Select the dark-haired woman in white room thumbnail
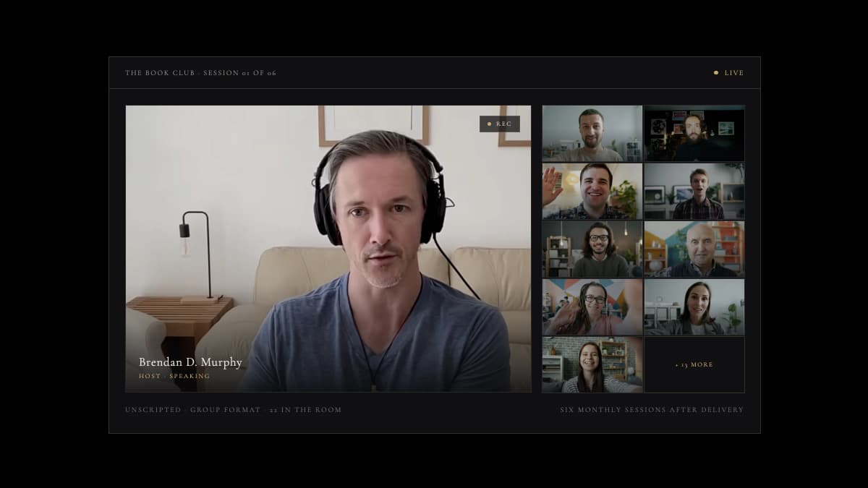Viewport: 868px width, 488px height. tap(694, 307)
